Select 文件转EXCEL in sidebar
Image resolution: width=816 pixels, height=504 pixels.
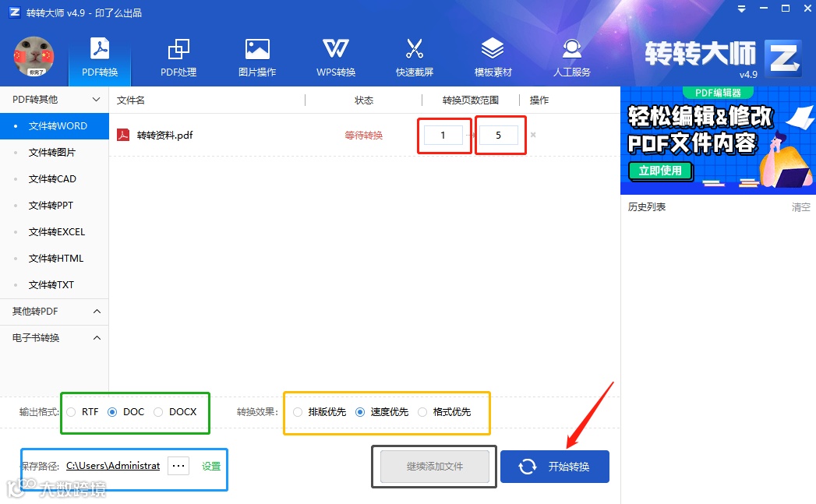click(54, 232)
